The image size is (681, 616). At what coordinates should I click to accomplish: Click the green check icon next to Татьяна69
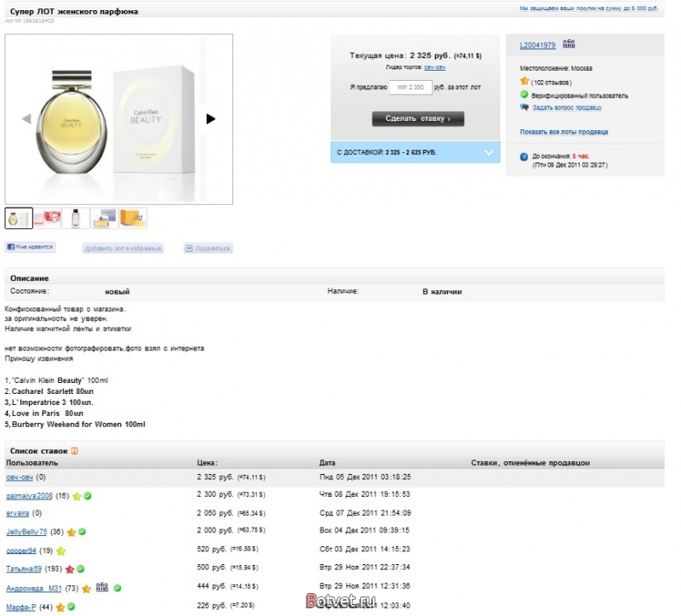81,568
